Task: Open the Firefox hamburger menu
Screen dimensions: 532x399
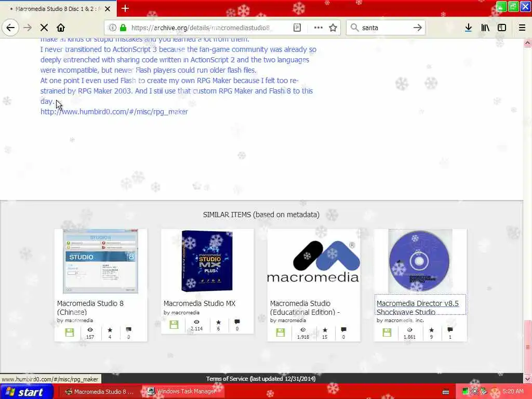Action: (522, 28)
